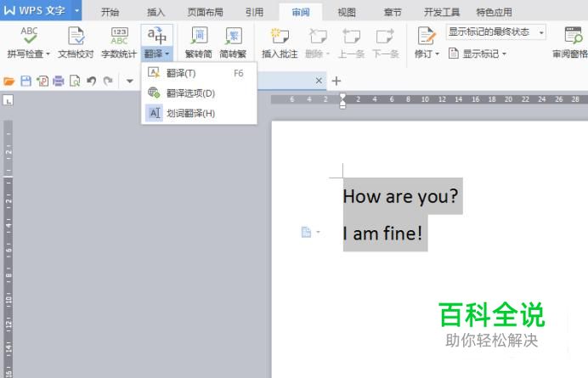Click the Spell Check (拼写检查) icon

29,36
